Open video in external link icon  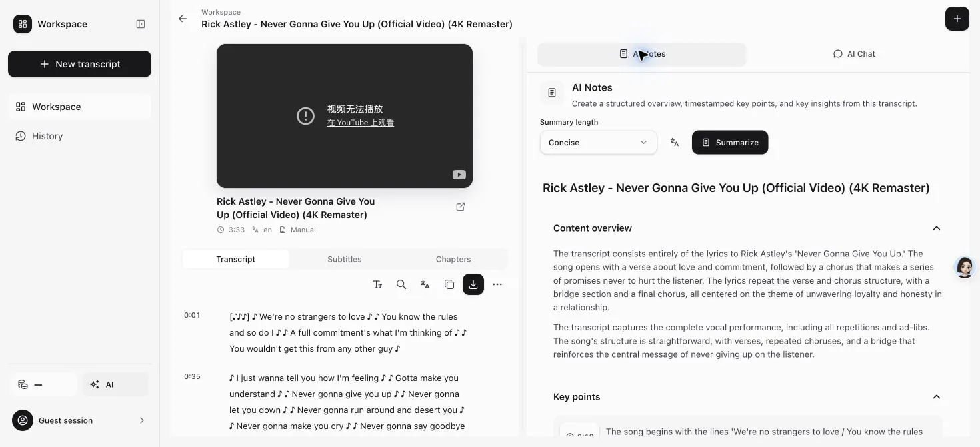tap(461, 207)
